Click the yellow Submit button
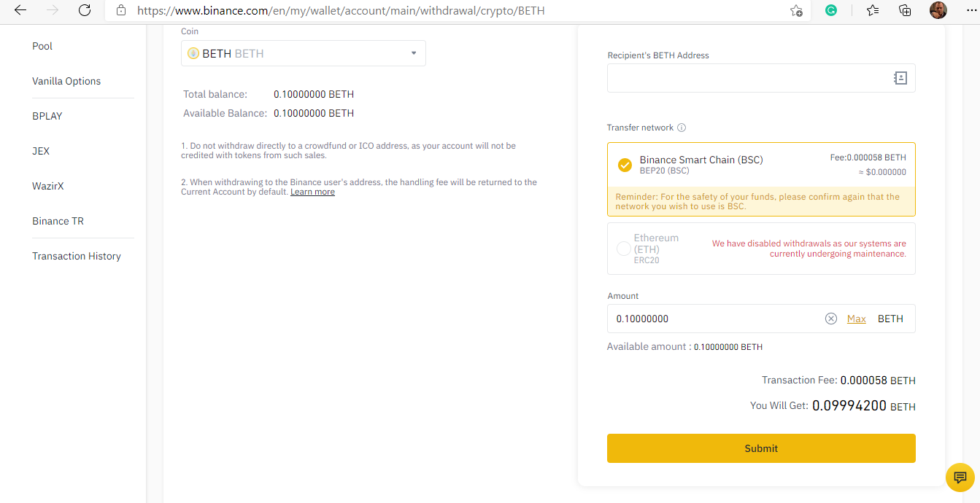This screenshot has width=980, height=503. pyautogui.click(x=761, y=448)
